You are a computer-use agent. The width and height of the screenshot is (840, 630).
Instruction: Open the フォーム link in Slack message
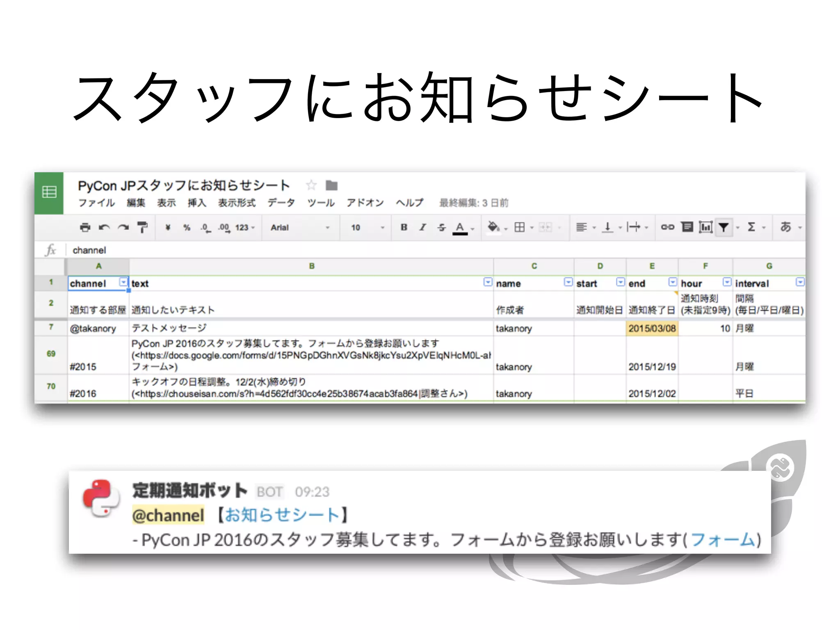point(723,540)
